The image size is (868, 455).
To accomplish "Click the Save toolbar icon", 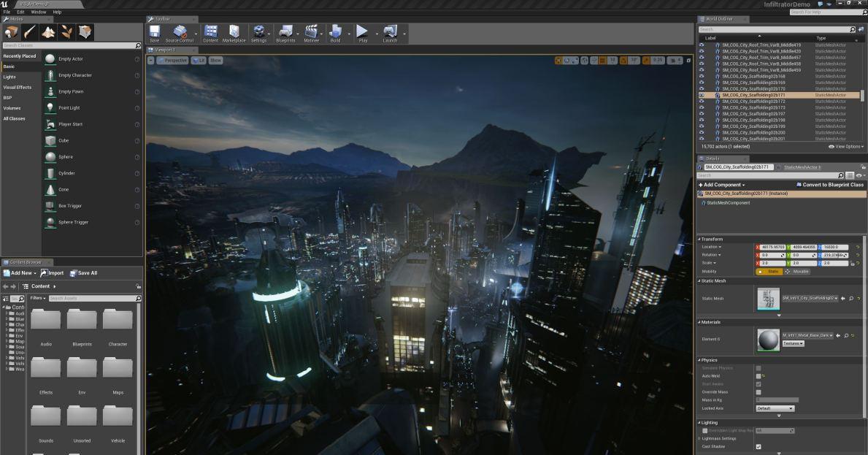I will [x=155, y=33].
